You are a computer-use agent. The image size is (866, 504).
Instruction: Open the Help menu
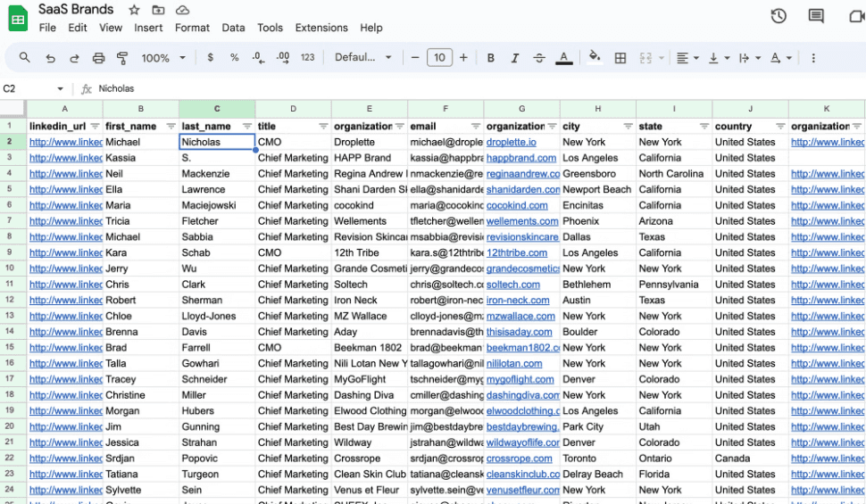pyautogui.click(x=371, y=28)
